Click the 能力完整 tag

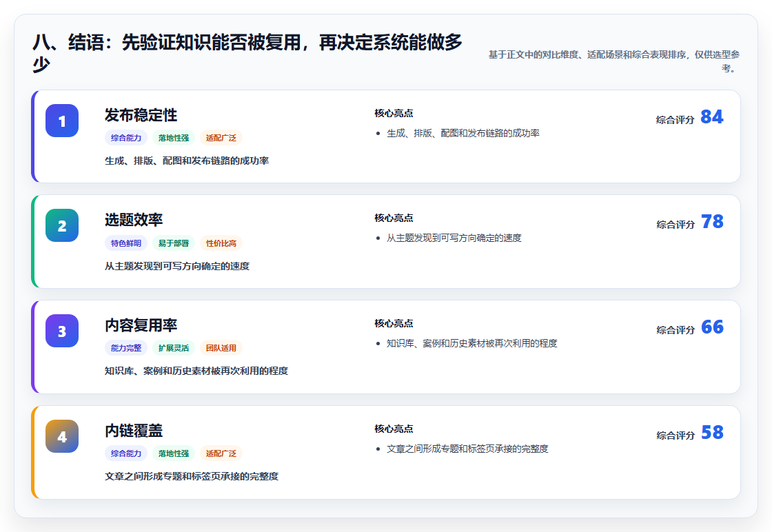pos(126,348)
